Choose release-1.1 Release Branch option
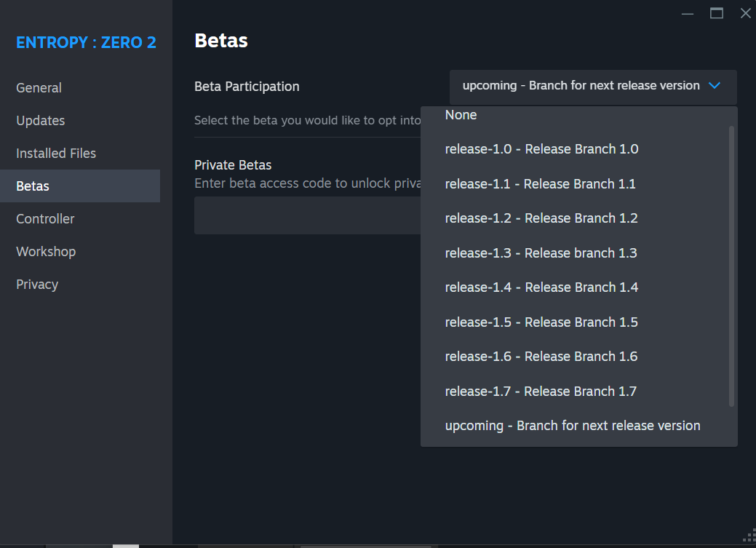This screenshot has height=548, width=756. point(540,184)
